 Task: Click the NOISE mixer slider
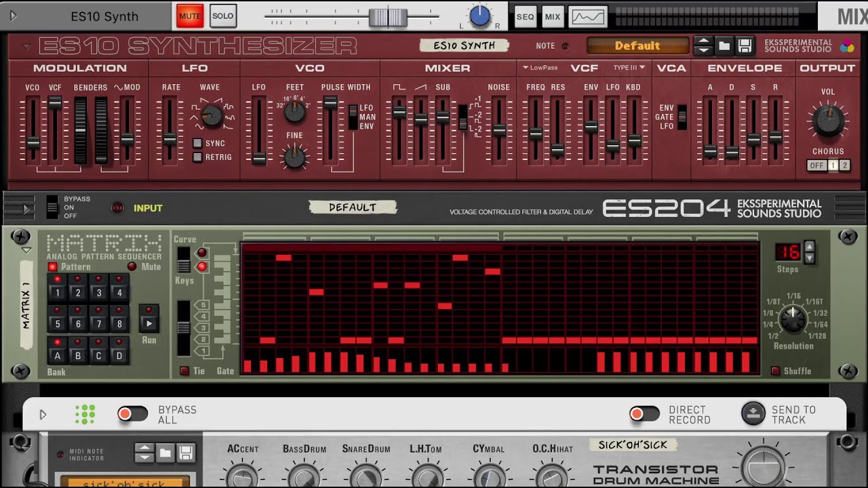499,130
